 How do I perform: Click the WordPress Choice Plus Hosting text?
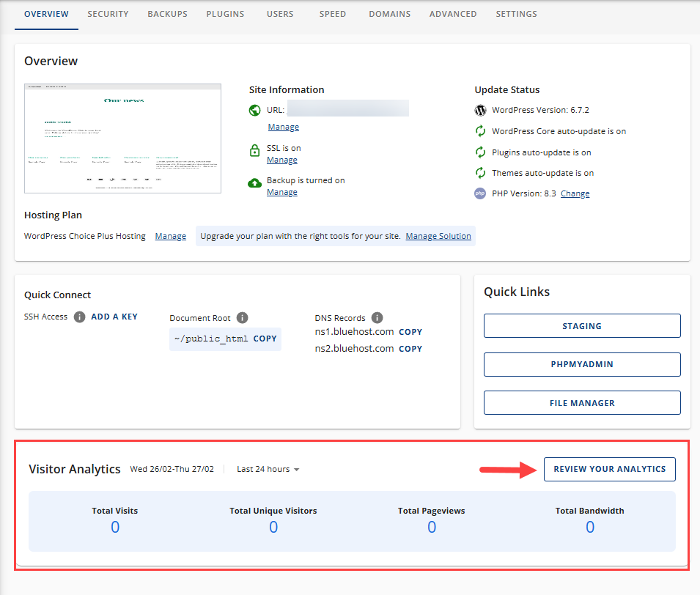(85, 236)
